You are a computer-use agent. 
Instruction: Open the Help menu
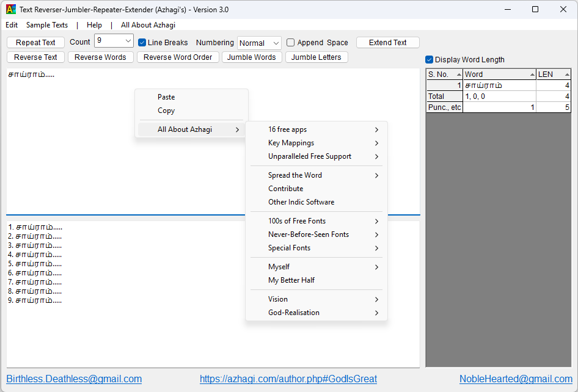(94, 25)
